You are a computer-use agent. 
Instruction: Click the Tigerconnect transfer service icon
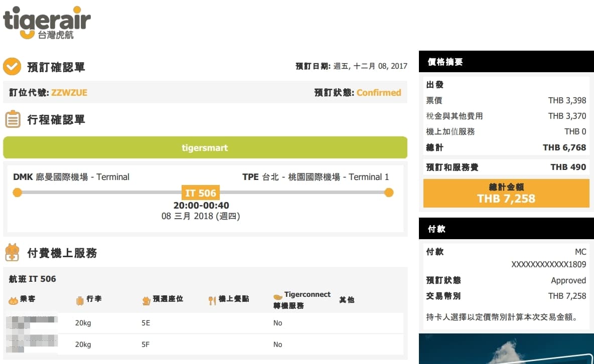(x=277, y=297)
